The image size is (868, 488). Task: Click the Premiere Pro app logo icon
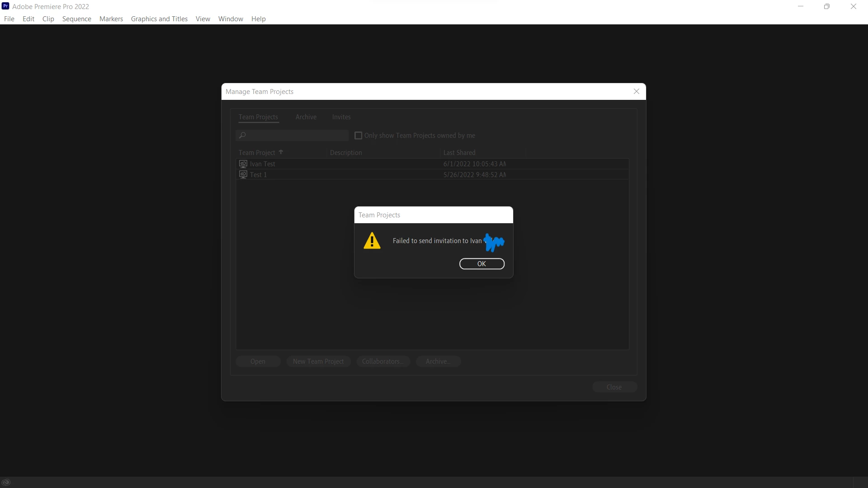5,6
